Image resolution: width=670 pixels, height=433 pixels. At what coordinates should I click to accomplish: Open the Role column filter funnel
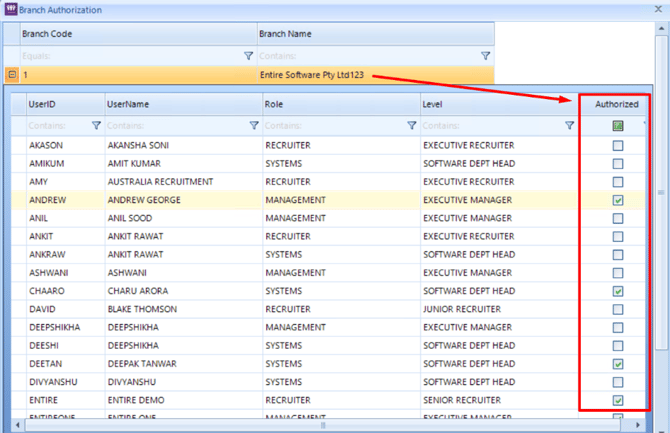411,126
